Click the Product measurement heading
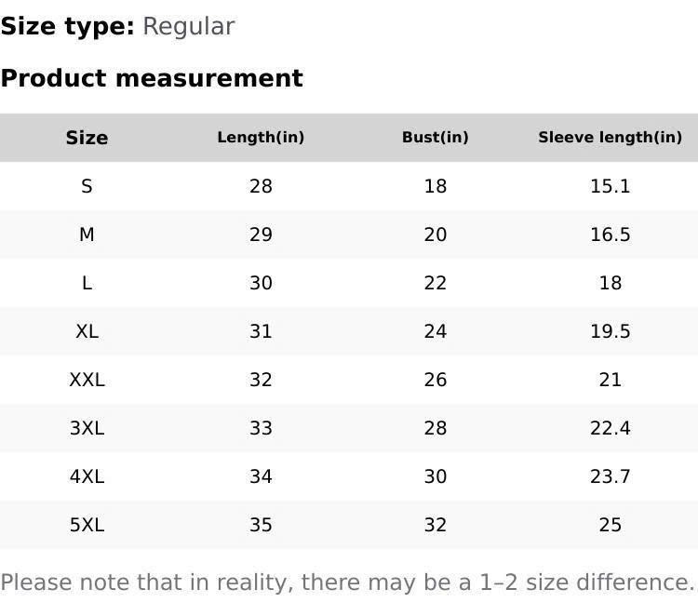This screenshot has width=698, height=616. click(x=152, y=78)
